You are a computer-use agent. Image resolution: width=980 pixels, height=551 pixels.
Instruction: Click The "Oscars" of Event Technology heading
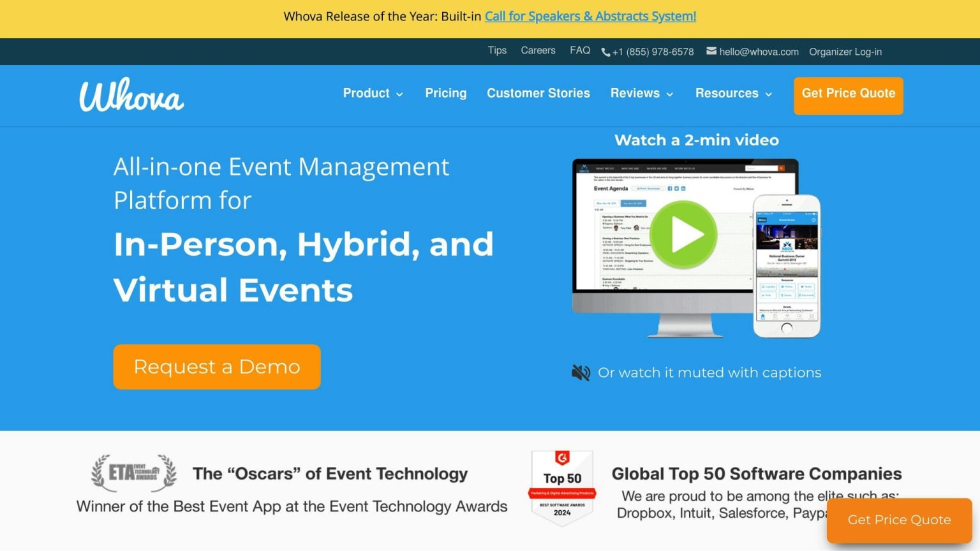click(x=330, y=474)
